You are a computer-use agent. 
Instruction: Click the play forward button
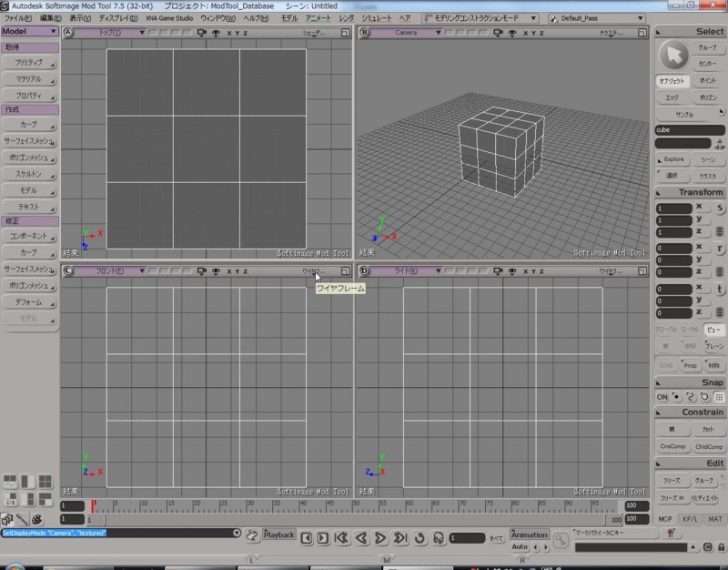coord(380,538)
